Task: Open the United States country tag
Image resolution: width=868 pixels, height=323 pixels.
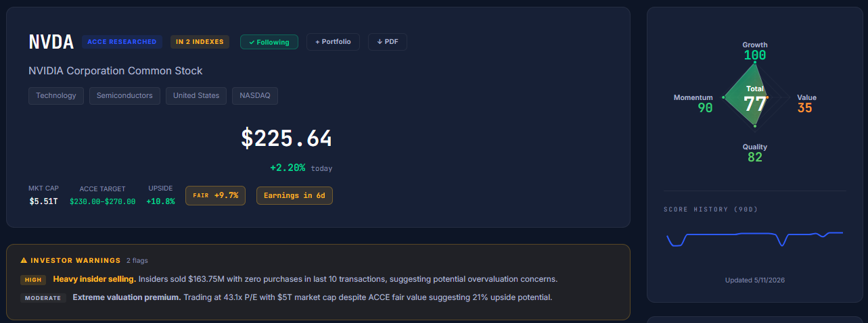Action: (196, 96)
